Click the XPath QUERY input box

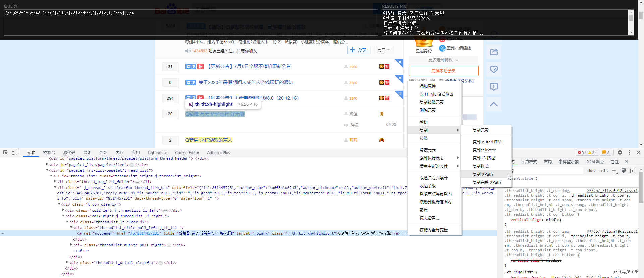pyautogui.click(x=191, y=22)
